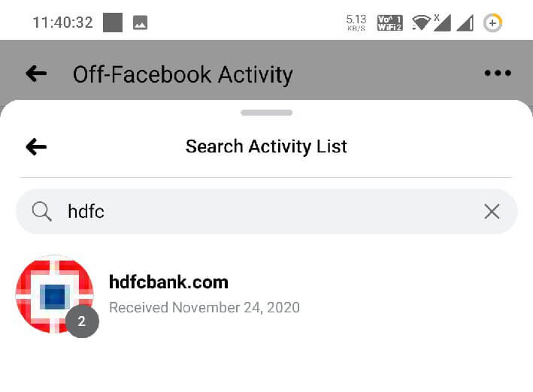Open the three-dot more options menu
Screen dimensions: 533x392
[498, 74]
